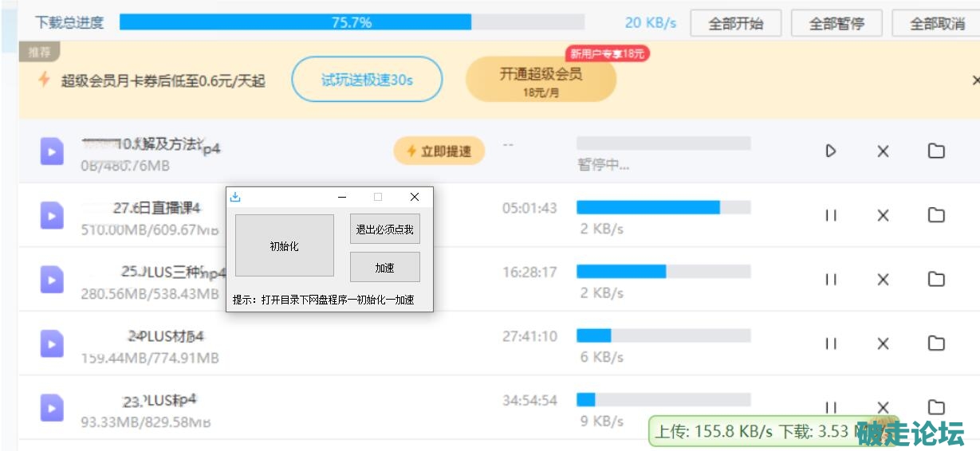Open folder for 10.解及方法 file
This screenshot has width=980, height=451.
[936, 151]
